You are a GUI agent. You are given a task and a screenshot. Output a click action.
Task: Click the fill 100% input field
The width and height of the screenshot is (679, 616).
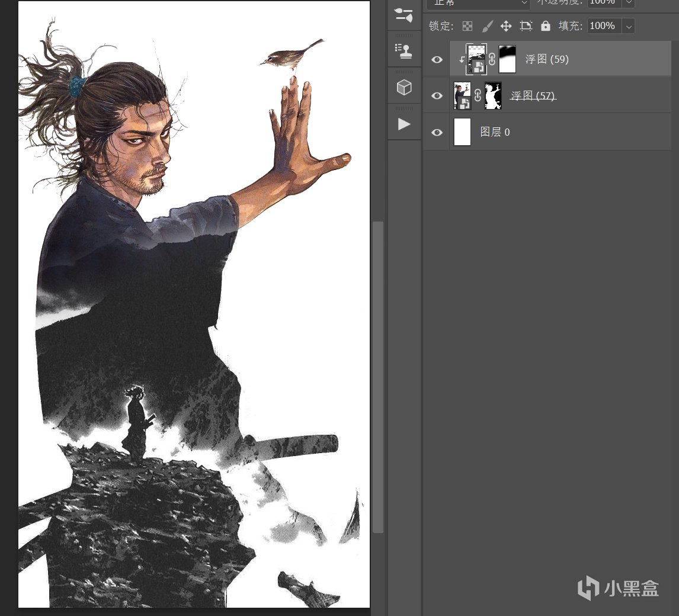pos(604,26)
